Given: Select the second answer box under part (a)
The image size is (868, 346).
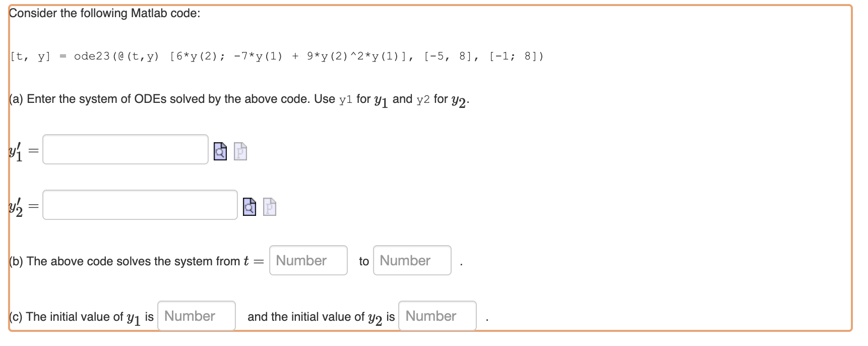Looking at the screenshot, I should click(140, 205).
